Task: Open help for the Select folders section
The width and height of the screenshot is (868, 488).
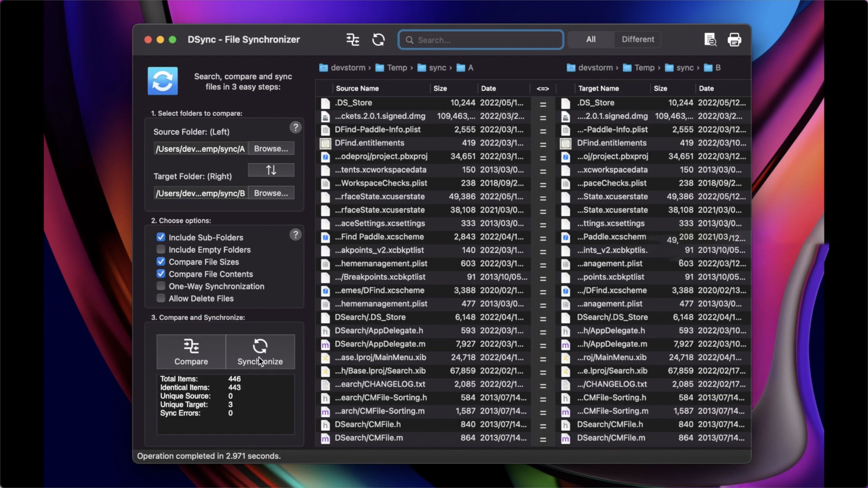Action: click(x=295, y=128)
